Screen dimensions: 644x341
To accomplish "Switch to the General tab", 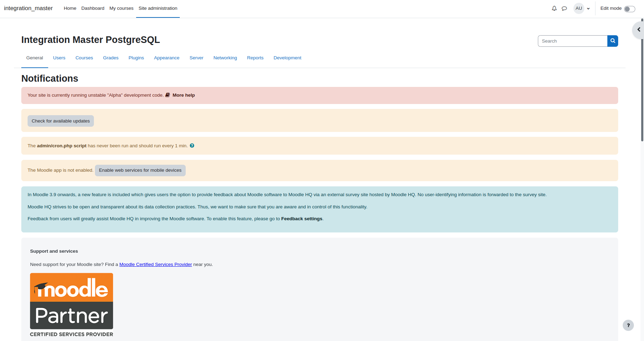I will tap(35, 58).
